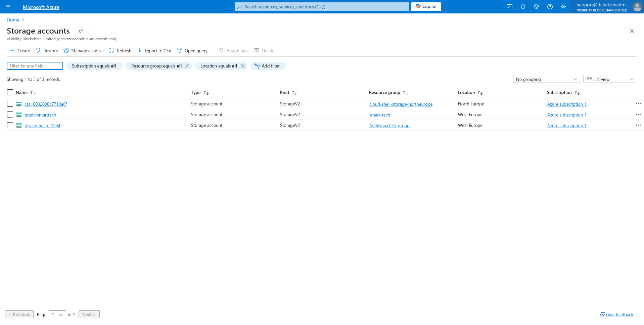Open the Cloud Shell icon in header
The height and width of the screenshot is (325, 644).
coord(509,7)
